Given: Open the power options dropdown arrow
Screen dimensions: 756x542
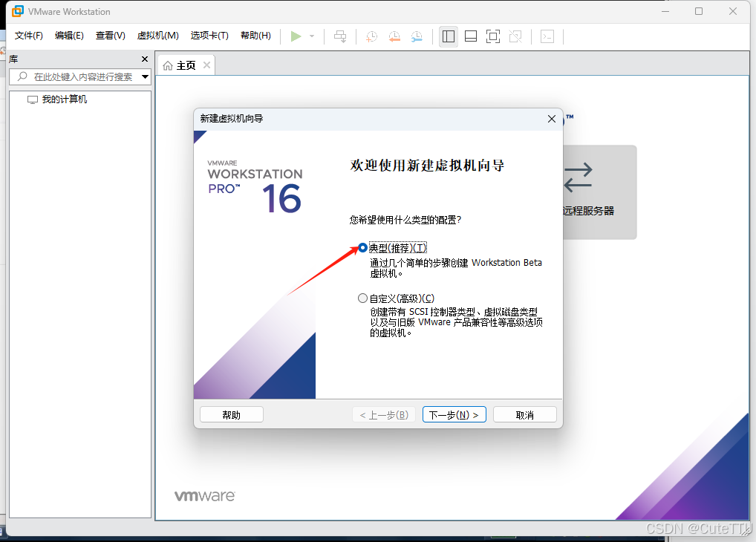Looking at the screenshot, I should pos(312,36).
